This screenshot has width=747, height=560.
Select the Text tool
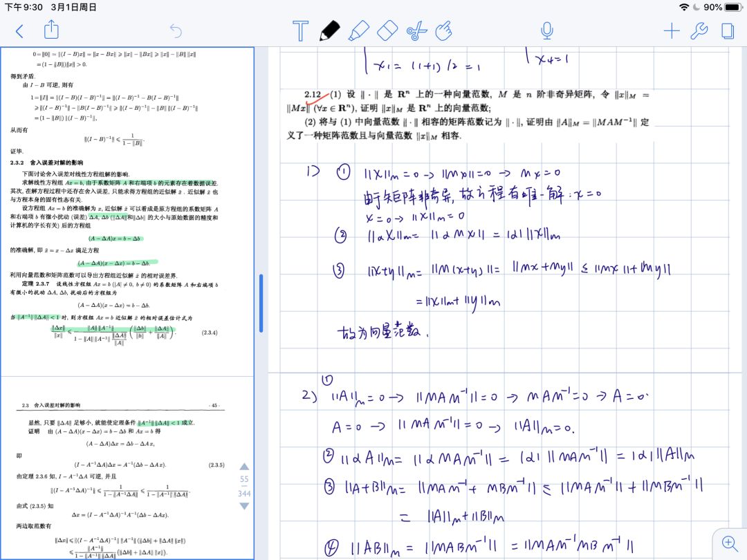(300, 30)
